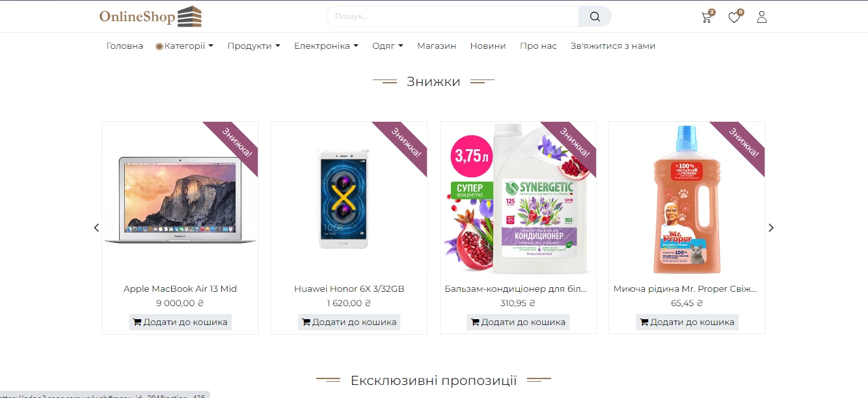Screen dimensions: 868x398
Task: Expand the Продукти dropdown menu
Action: 254,46
